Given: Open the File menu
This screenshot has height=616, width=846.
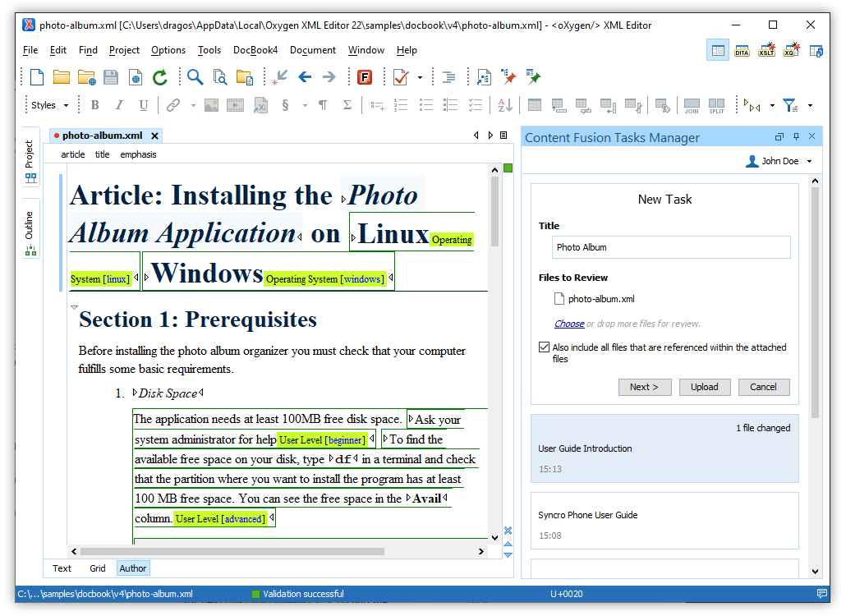Looking at the screenshot, I should 30,50.
